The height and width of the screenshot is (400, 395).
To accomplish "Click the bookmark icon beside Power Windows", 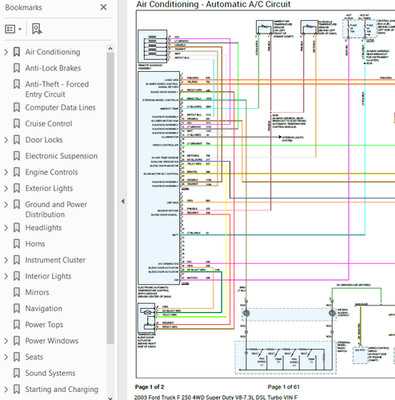I will point(16,341).
